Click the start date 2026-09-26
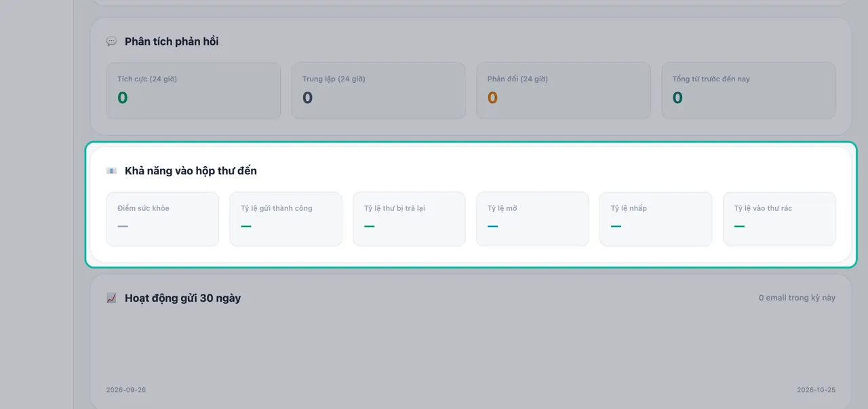Image resolution: width=868 pixels, height=409 pixels. (x=126, y=390)
